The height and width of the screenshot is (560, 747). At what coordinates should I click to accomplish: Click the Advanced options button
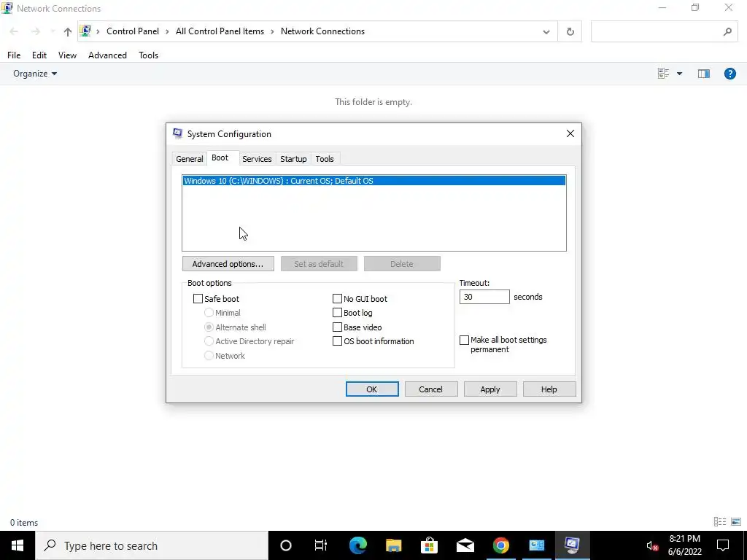(x=228, y=264)
